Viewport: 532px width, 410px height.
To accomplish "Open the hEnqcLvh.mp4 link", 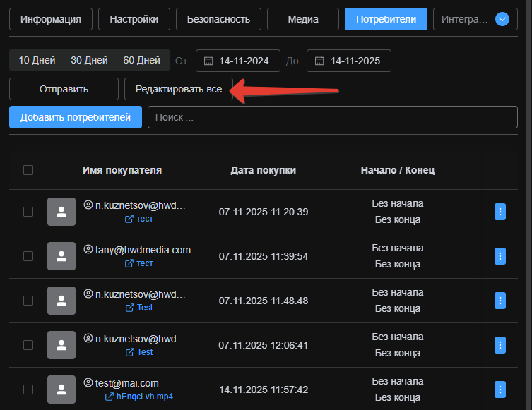I will (145, 397).
